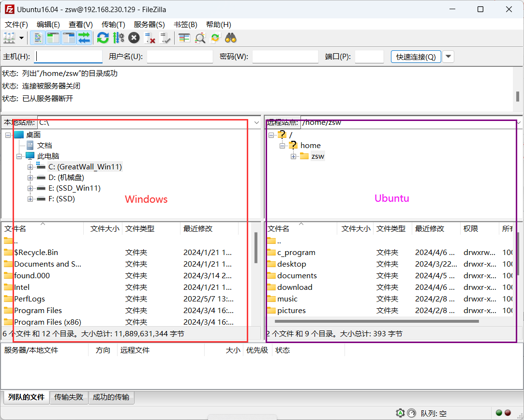Image resolution: width=524 pixels, height=420 pixels.
Task: Sort remote files by 文件类型 column
Action: [x=392, y=228]
